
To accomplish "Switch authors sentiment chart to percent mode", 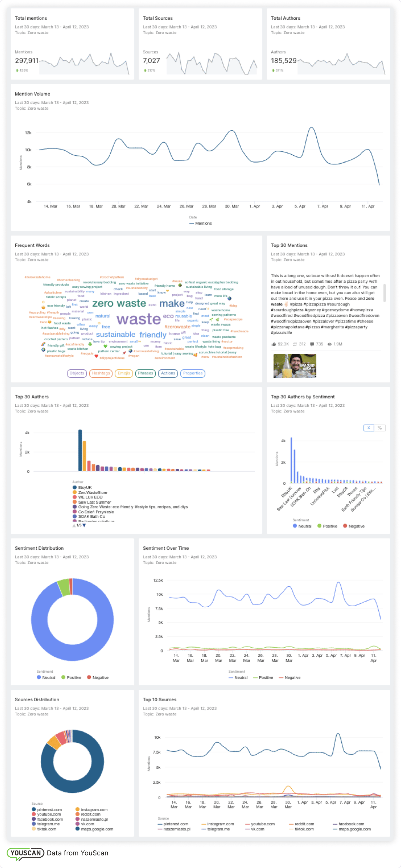I will 380,428.
